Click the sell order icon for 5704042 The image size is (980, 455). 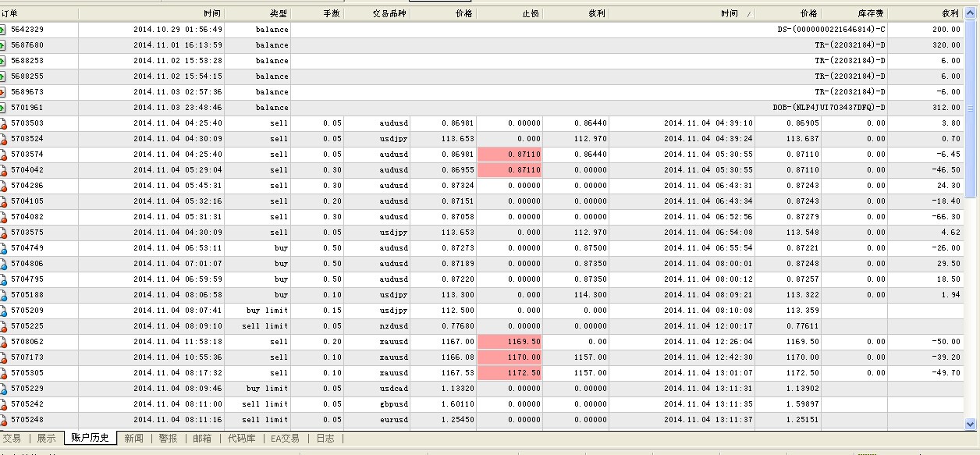pyautogui.click(x=3, y=170)
